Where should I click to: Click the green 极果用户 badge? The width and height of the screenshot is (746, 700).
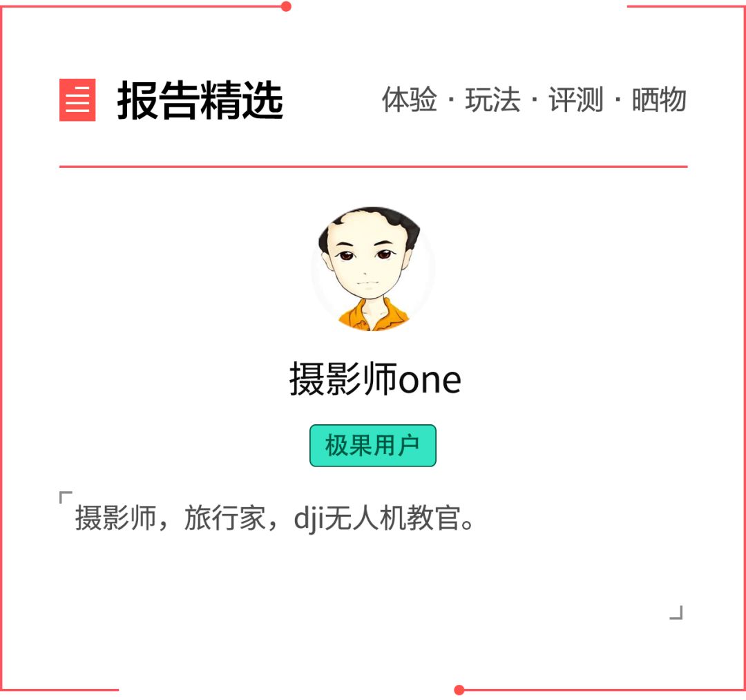point(372,446)
